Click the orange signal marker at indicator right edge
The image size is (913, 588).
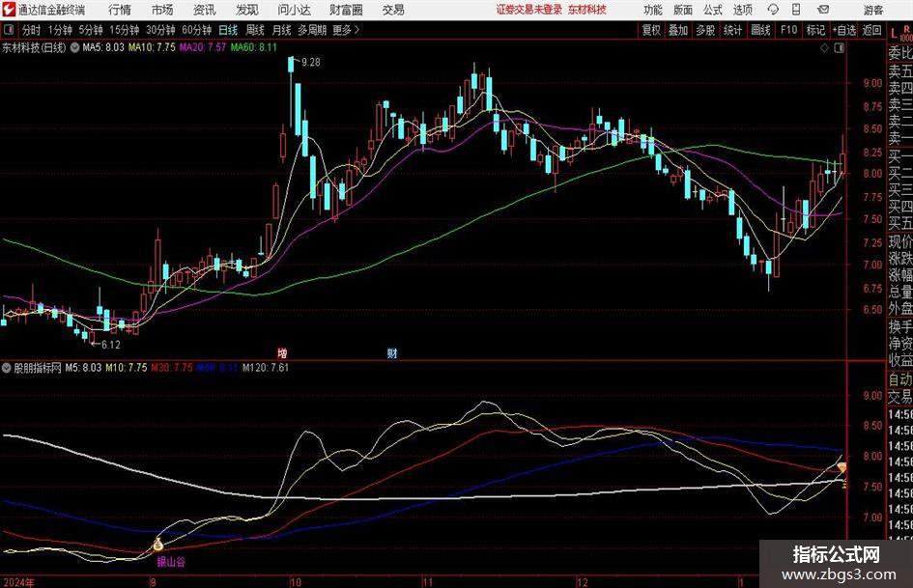tap(842, 467)
